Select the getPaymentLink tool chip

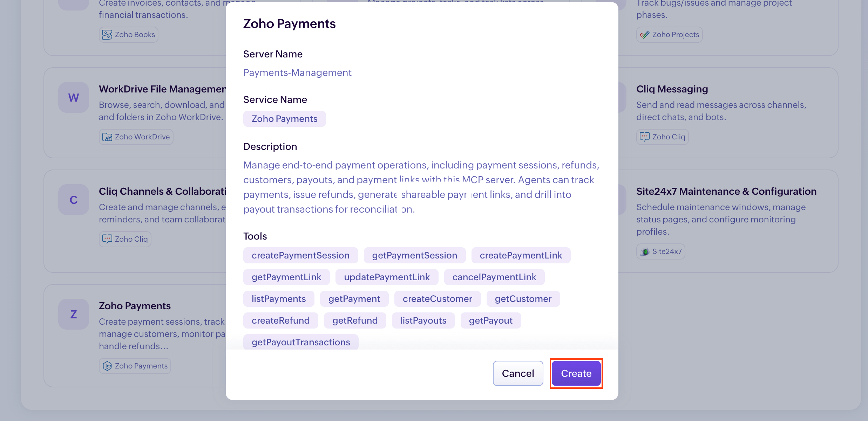(x=286, y=277)
